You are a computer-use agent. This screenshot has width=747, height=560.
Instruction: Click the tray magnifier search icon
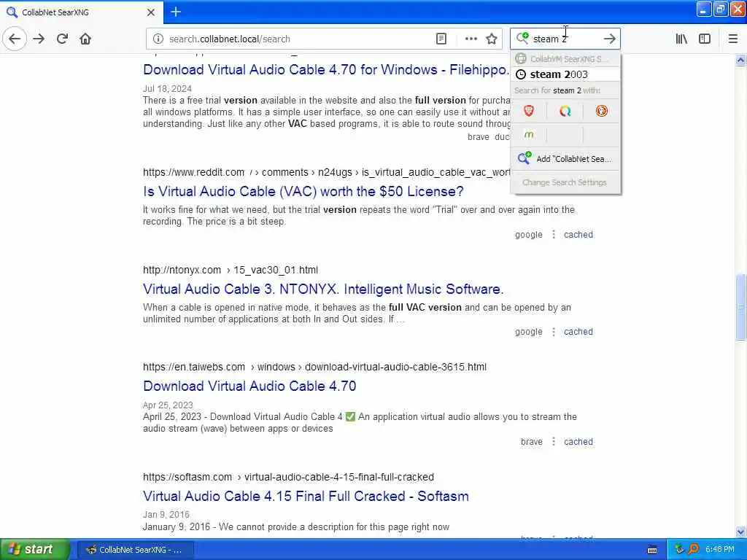(693, 550)
